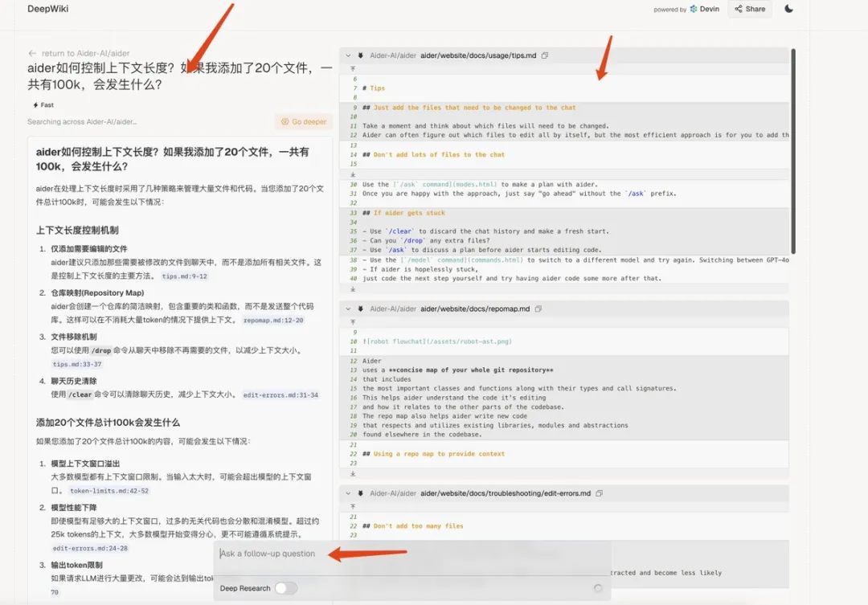Screen dimensions: 868x605
Task: Click the Aider-AI/aider breadcrumb on the repomap panel
Action: tap(394, 309)
